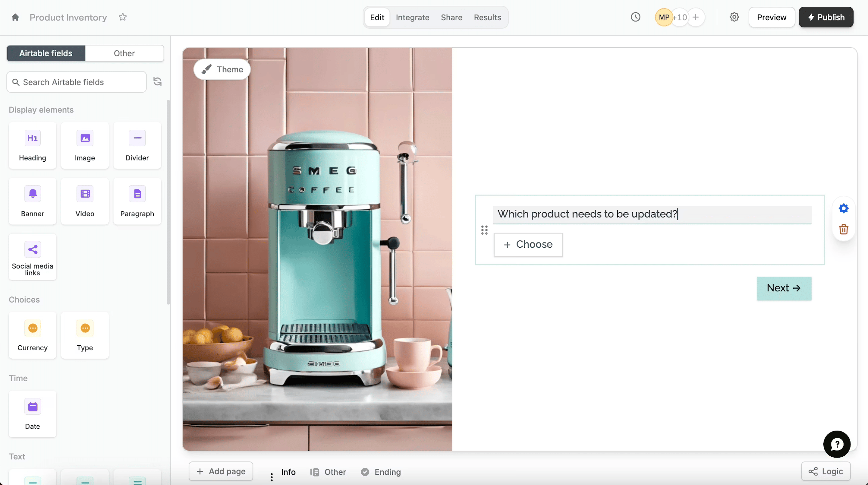Select the Info page tab
868x485 pixels.
[288, 472]
